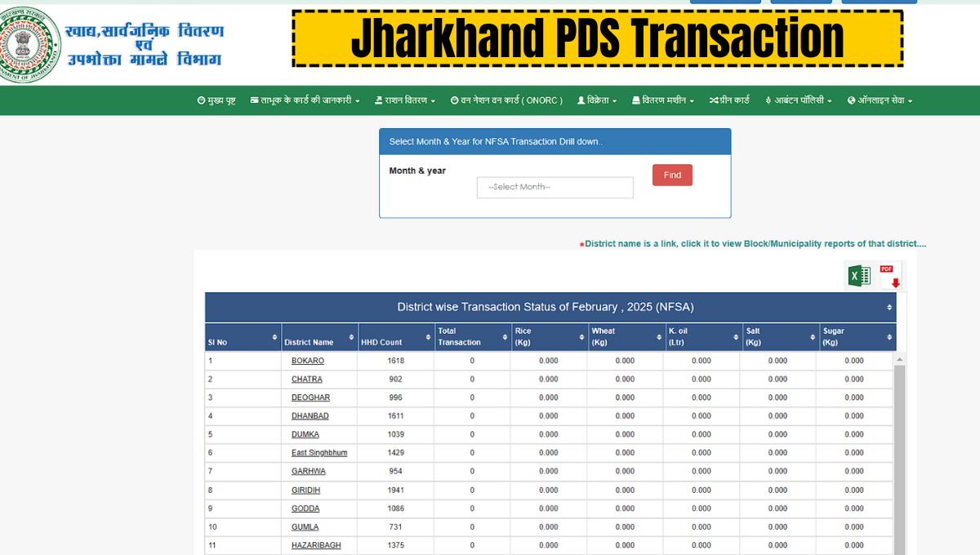Expand the आबंटन पॉलिसी dropdown menu

click(798, 100)
